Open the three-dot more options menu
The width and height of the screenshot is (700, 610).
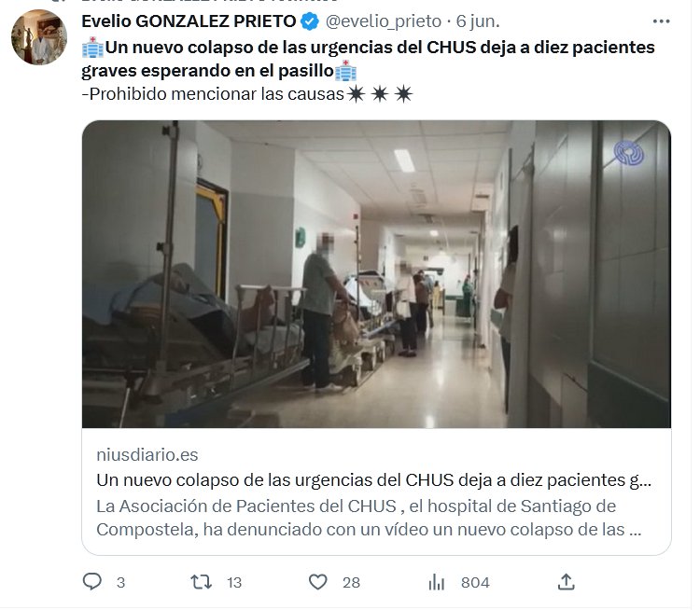[x=661, y=21]
